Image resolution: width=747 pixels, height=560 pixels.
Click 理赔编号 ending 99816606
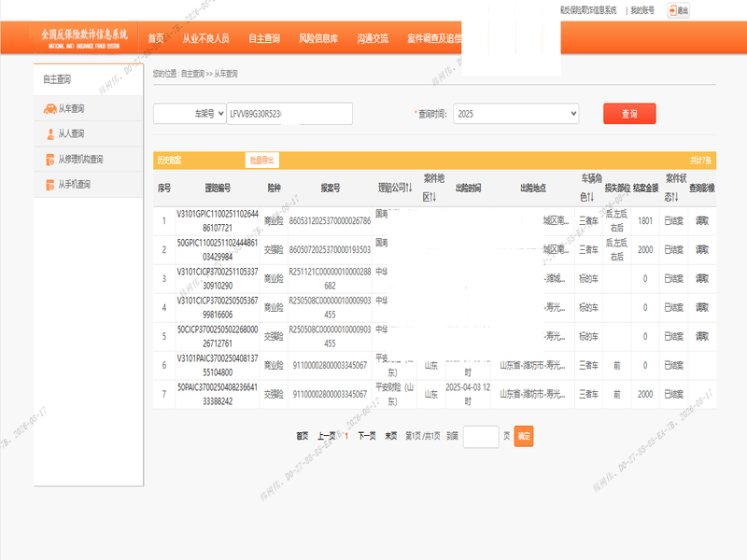tap(218, 308)
